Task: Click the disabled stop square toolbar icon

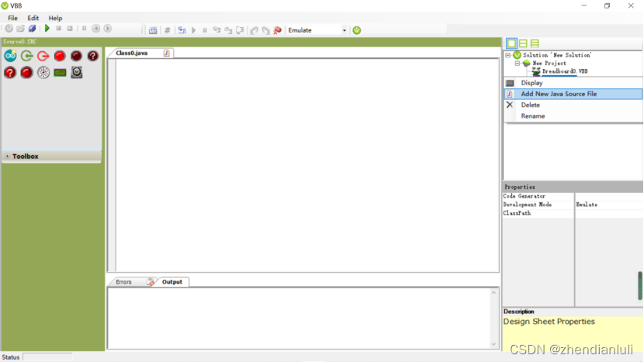Action: pos(59,29)
